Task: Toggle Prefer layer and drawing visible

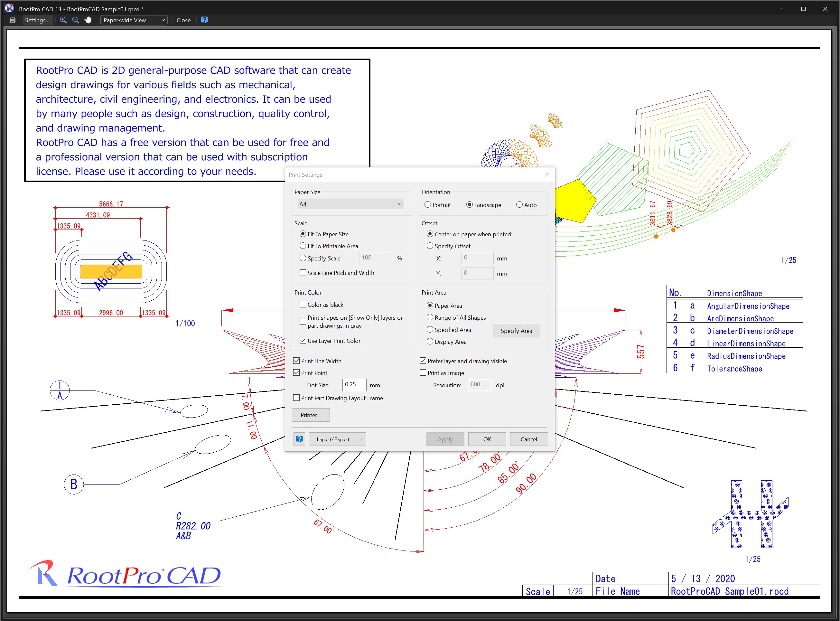Action: coord(463,361)
